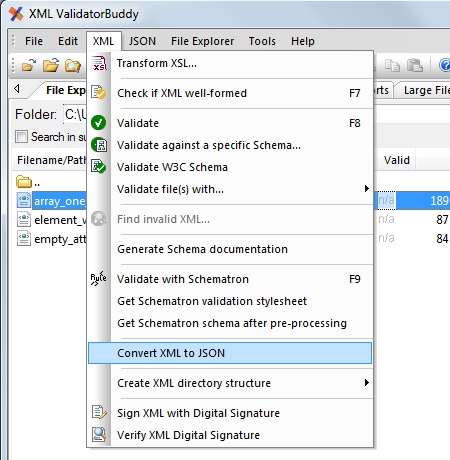
Task: Click the element_v file icon
Action: coord(24,220)
